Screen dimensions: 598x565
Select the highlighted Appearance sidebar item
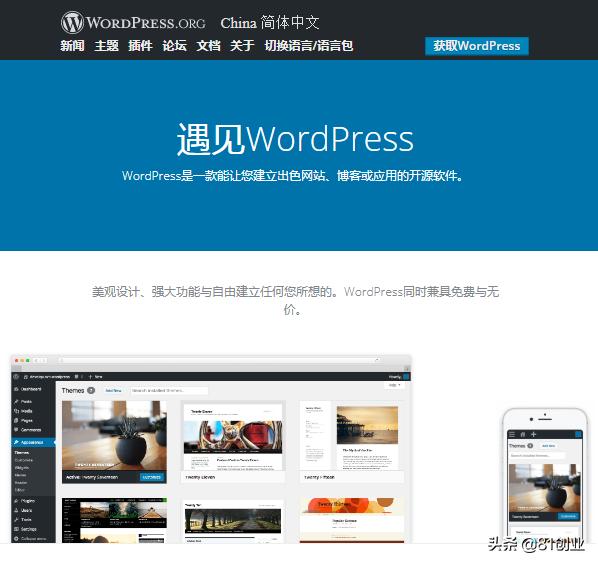point(33,442)
